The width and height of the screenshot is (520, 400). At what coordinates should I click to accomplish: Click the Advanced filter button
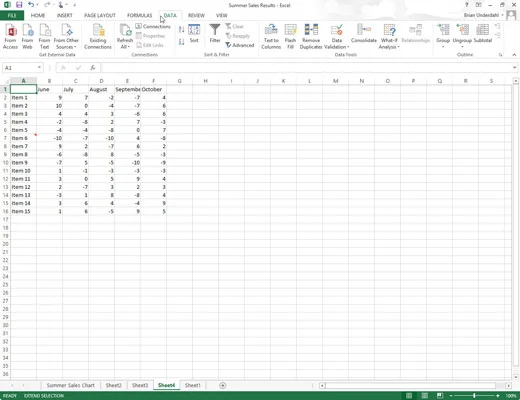pos(240,45)
